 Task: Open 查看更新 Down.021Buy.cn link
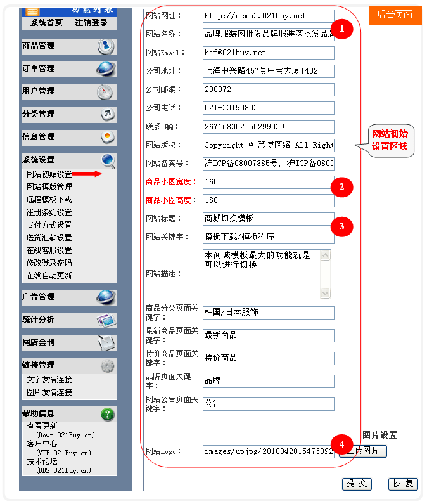click(61, 430)
